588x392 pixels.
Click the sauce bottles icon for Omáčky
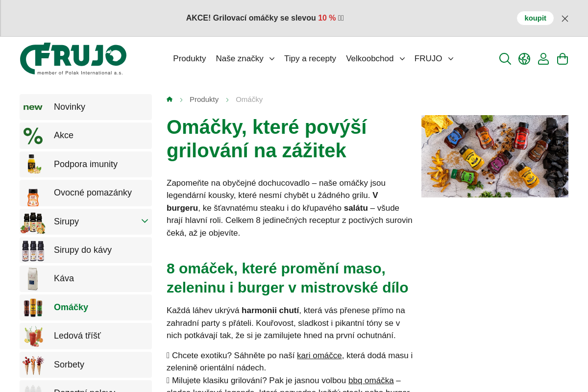(33, 307)
